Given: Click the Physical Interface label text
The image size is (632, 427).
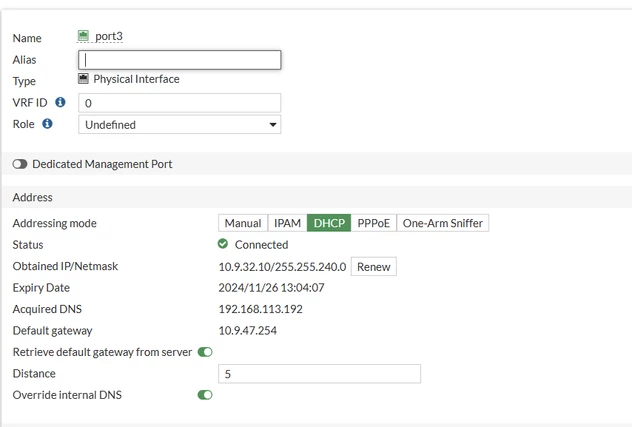Looking at the screenshot, I should click(136, 79).
